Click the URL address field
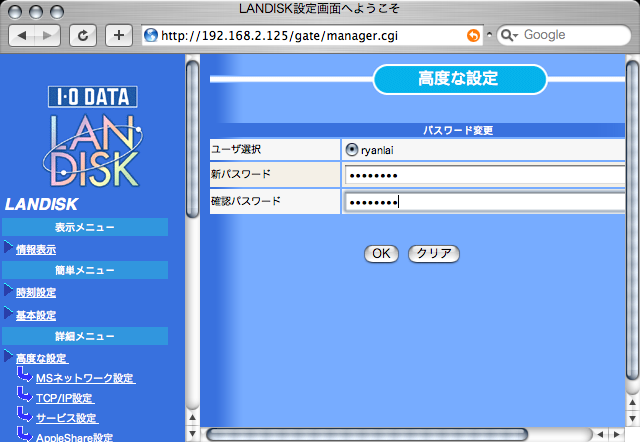640x442 pixels. tap(312, 36)
